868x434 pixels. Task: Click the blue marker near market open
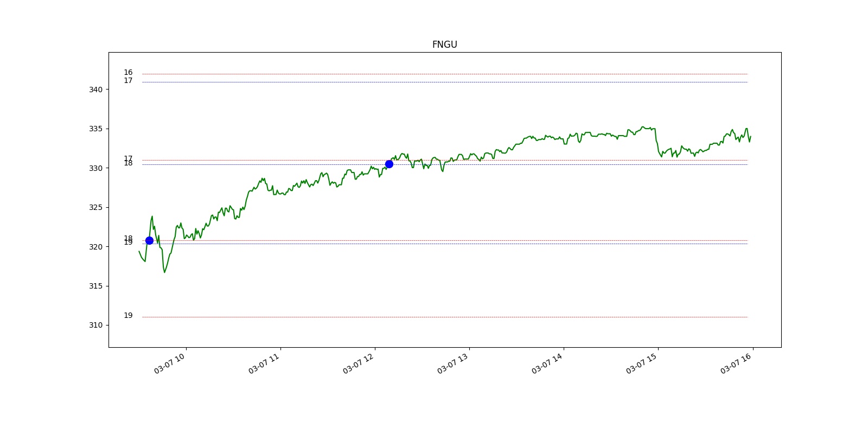pos(149,240)
